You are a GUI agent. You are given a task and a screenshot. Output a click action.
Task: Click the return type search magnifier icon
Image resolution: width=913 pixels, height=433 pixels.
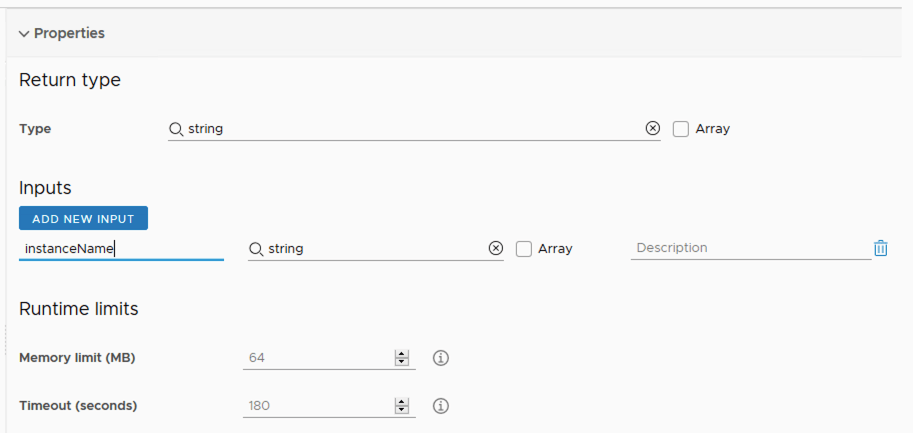pos(176,128)
